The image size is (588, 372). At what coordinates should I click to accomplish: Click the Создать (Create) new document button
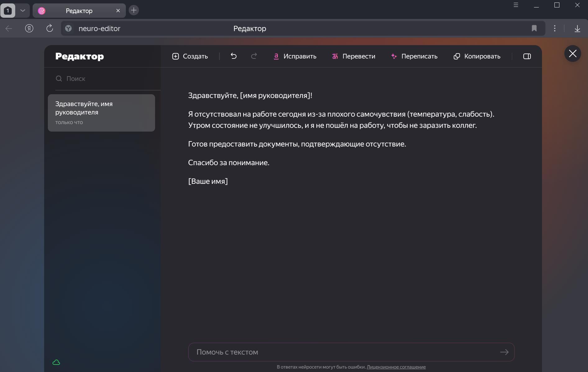tap(190, 56)
